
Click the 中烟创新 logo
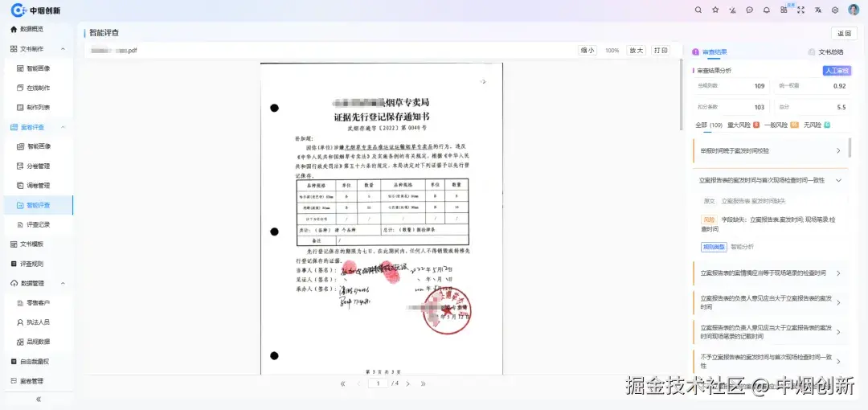(x=35, y=10)
